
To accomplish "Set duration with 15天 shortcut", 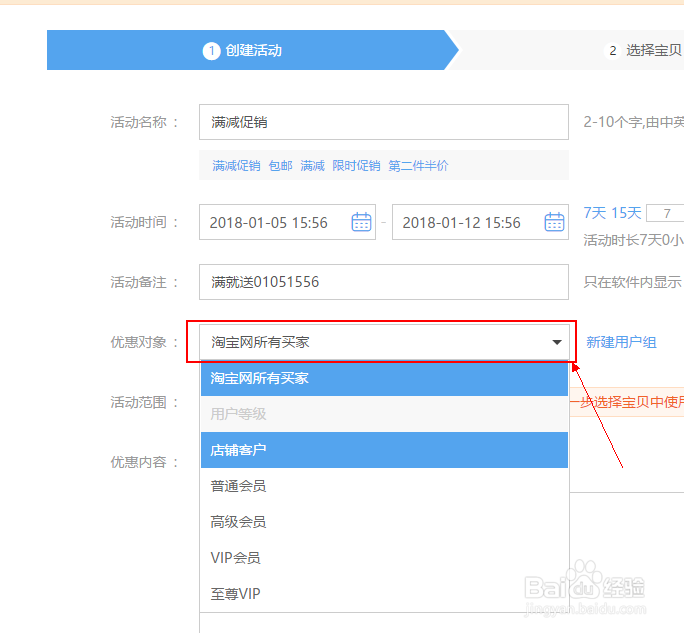I will (x=626, y=213).
